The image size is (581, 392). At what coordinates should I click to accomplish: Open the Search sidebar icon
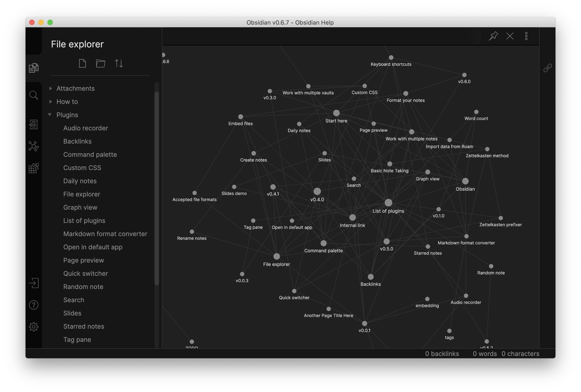pyautogui.click(x=33, y=95)
